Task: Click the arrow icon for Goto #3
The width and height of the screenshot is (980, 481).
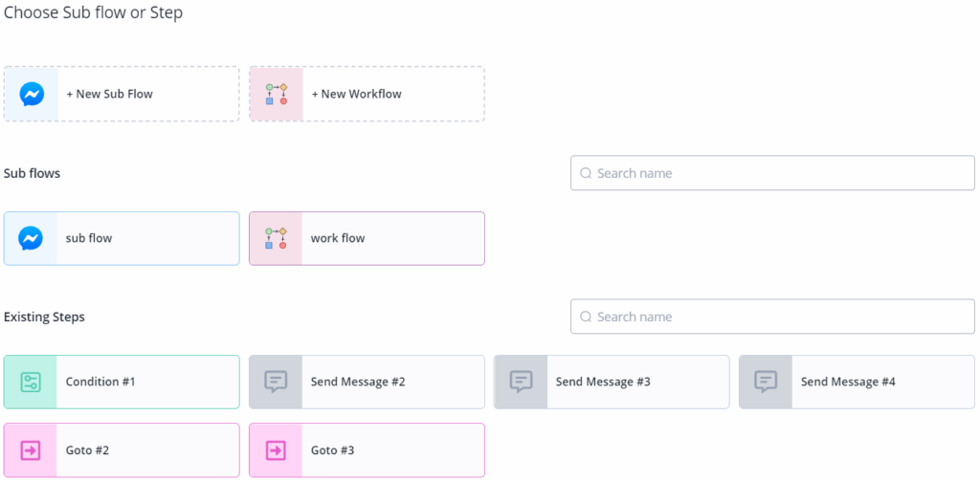Action: click(276, 449)
